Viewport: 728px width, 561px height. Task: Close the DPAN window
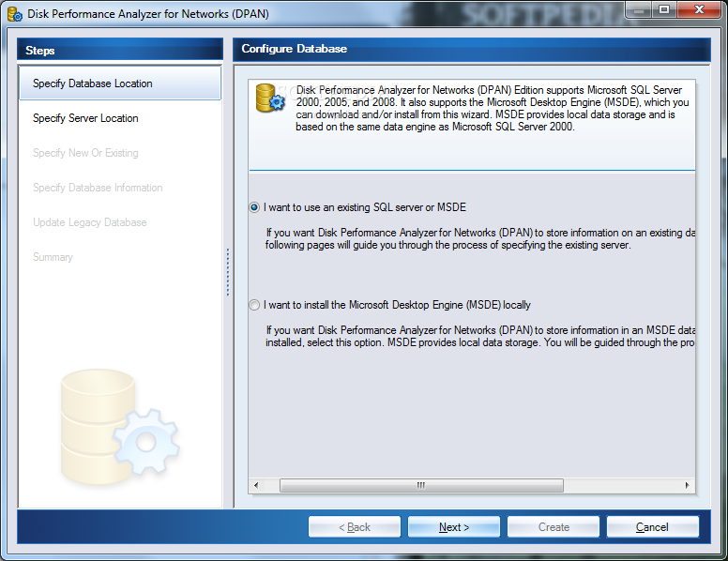tap(699, 9)
